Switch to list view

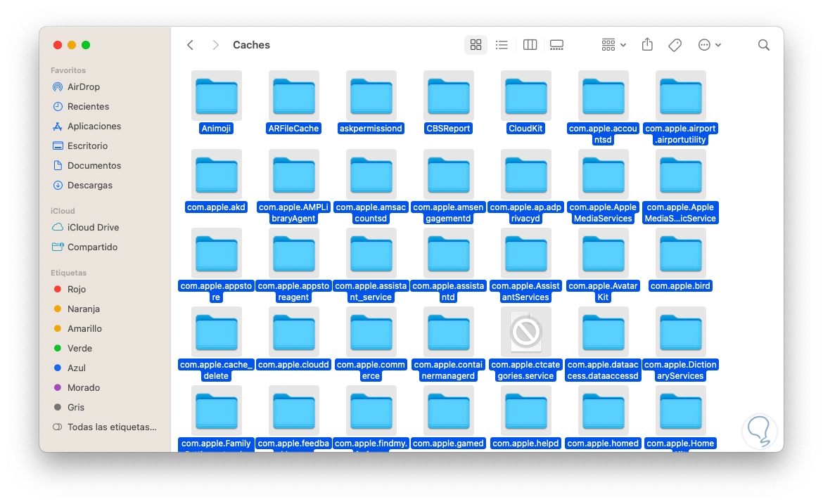[x=502, y=45]
